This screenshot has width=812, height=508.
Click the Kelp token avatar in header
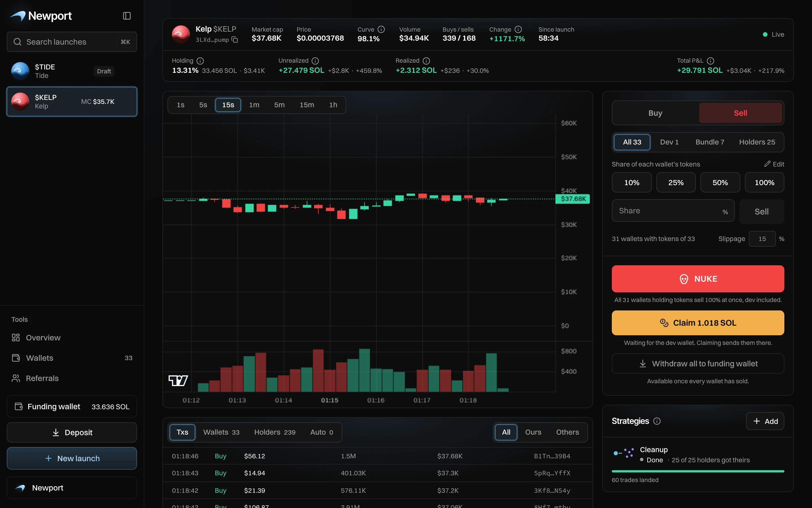pos(181,34)
